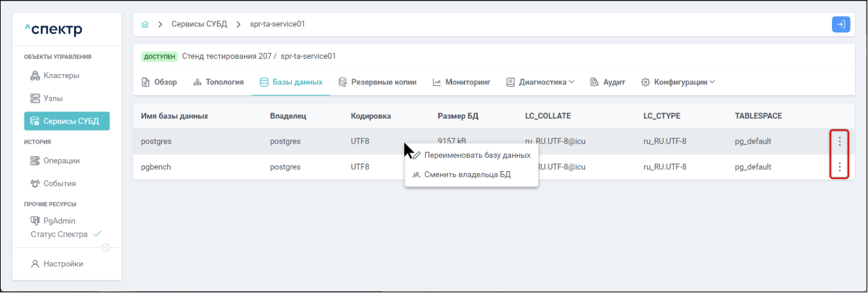Screen dimensions: 868x293
Task: Open Настройки user settings
Action: point(63,264)
